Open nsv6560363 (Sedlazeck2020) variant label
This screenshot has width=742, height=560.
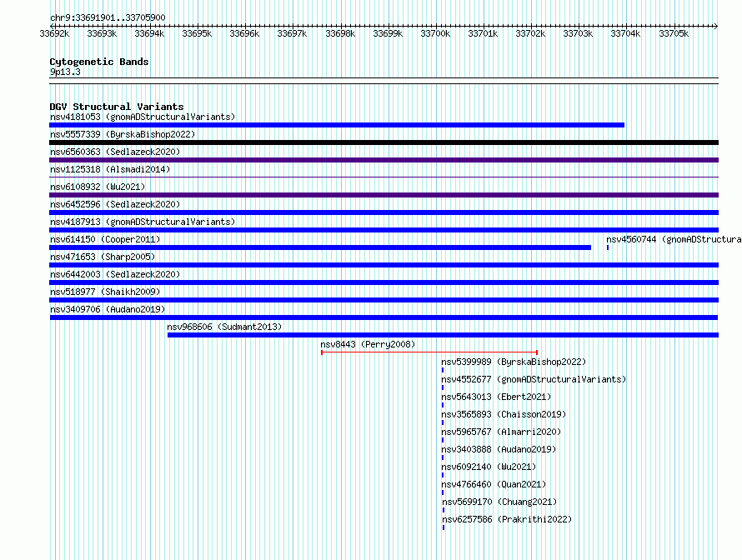point(115,152)
